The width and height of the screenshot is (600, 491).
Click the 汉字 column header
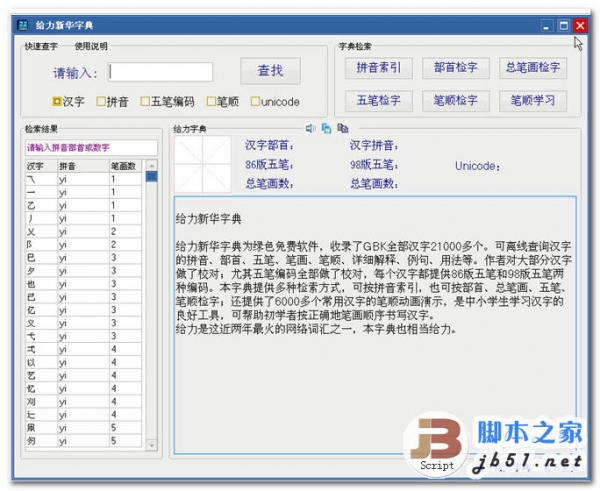pos(41,166)
